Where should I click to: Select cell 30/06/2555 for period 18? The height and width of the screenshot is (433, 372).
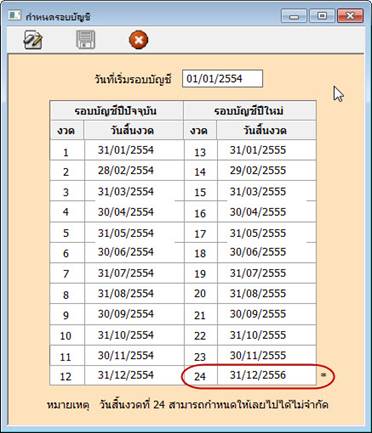tap(266, 252)
